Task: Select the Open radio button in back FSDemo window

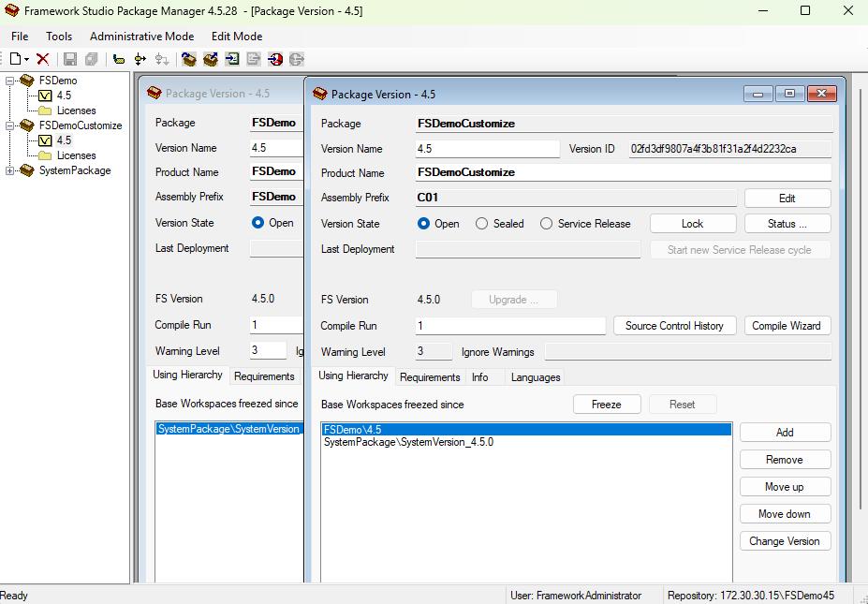Action: [x=257, y=223]
